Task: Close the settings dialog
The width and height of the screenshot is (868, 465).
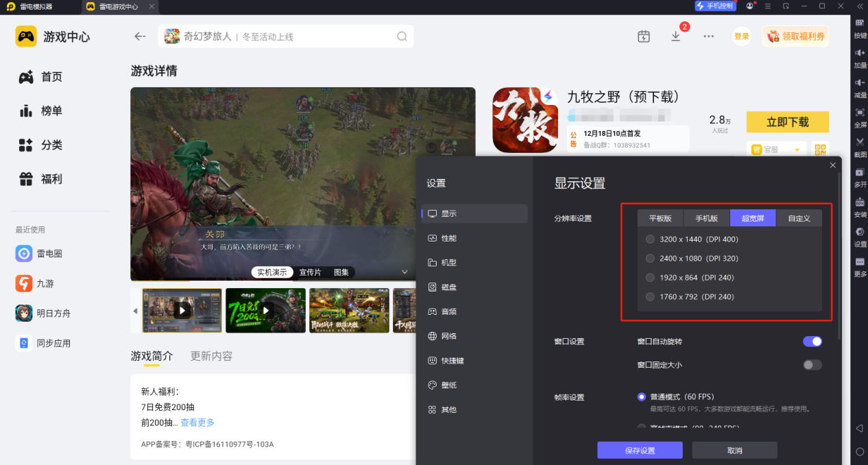Action: [x=833, y=165]
